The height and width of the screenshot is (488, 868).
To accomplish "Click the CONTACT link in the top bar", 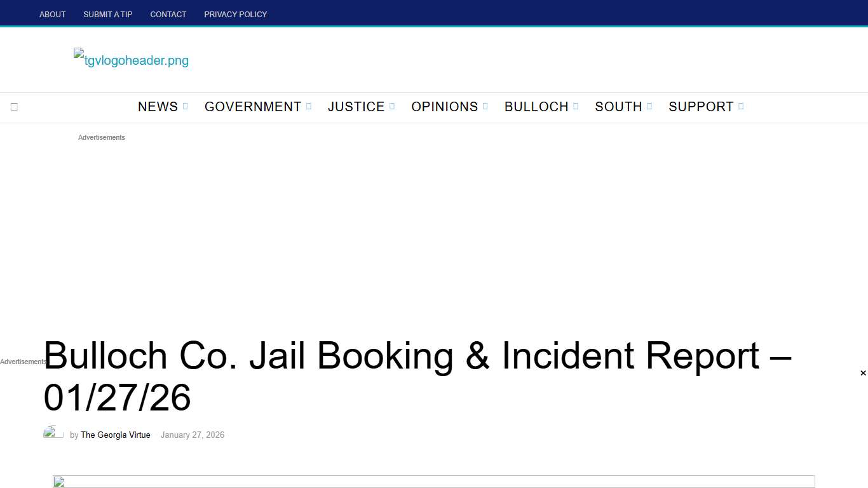I will (168, 14).
